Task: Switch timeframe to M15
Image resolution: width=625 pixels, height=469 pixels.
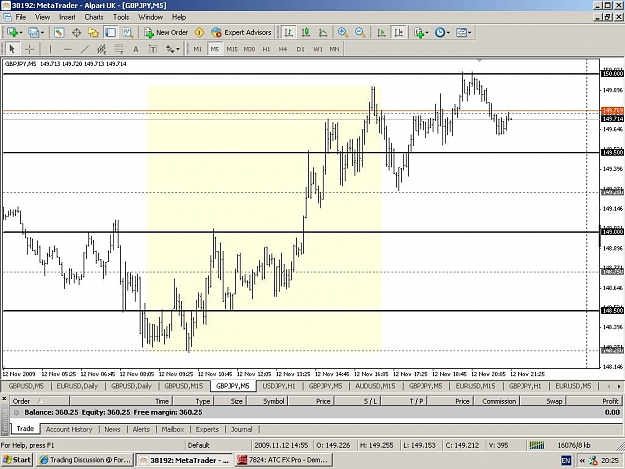Action: tap(232, 49)
